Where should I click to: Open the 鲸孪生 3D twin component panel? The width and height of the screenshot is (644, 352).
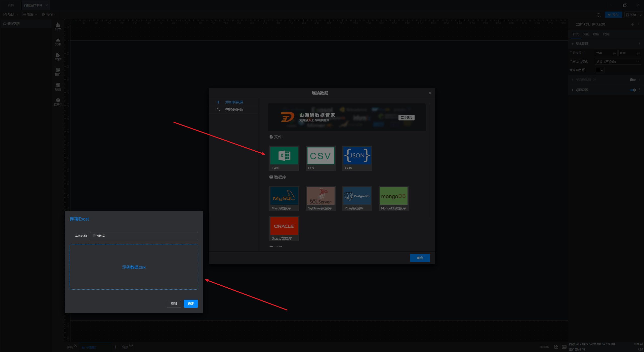[x=58, y=102]
